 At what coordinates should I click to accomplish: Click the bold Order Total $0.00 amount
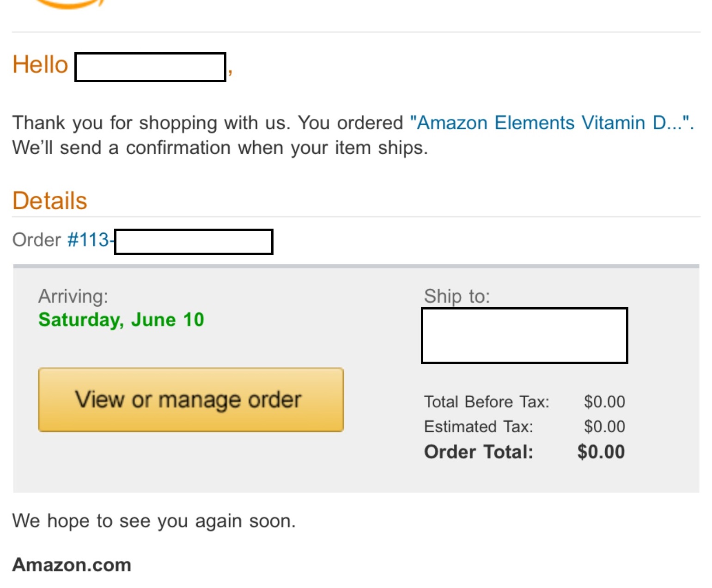point(601,452)
